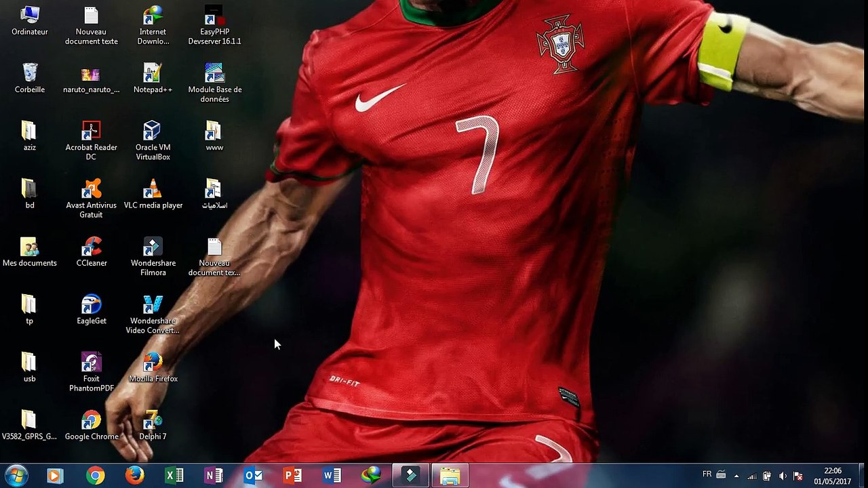
Task: Select the folder with the Arabic name
Action: tap(214, 194)
